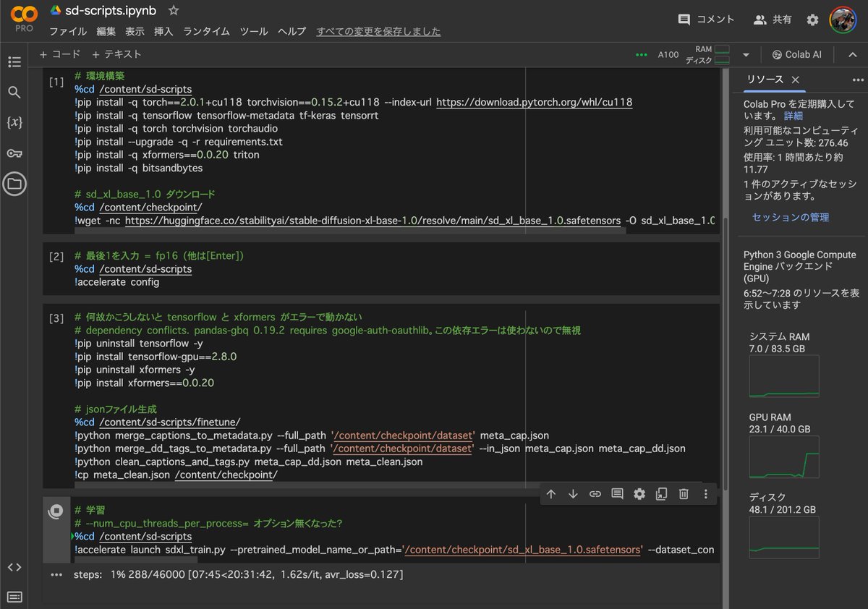Add a new text cell with + テキスト
This screenshot has height=609, width=868.
(117, 54)
